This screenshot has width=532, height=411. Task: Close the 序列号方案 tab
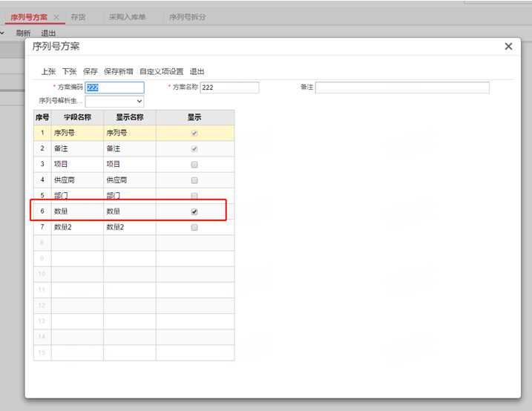pos(56,17)
